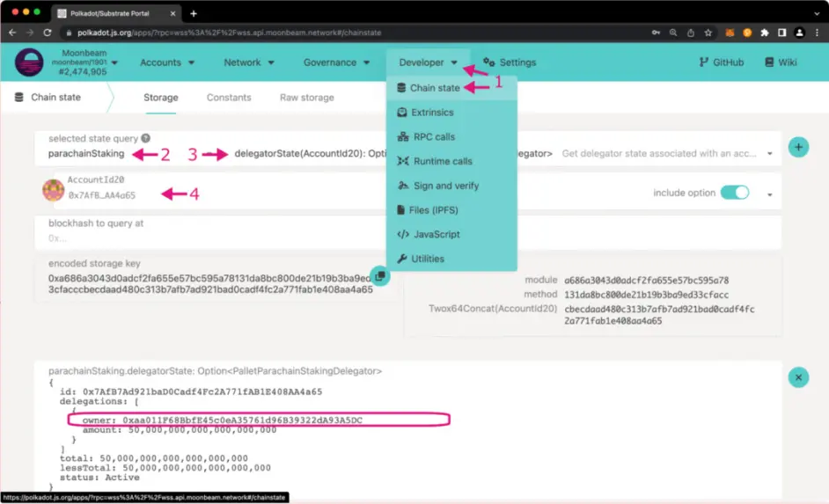Image resolution: width=829 pixels, height=504 pixels.
Task: Click the share icon in address bar
Action: tap(691, 33)
